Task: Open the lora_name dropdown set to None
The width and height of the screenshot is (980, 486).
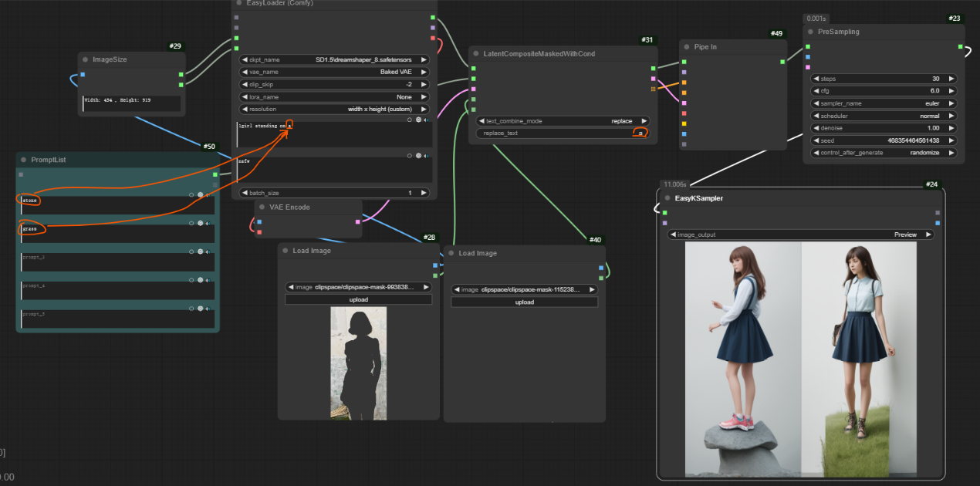Action: (334, 97)
